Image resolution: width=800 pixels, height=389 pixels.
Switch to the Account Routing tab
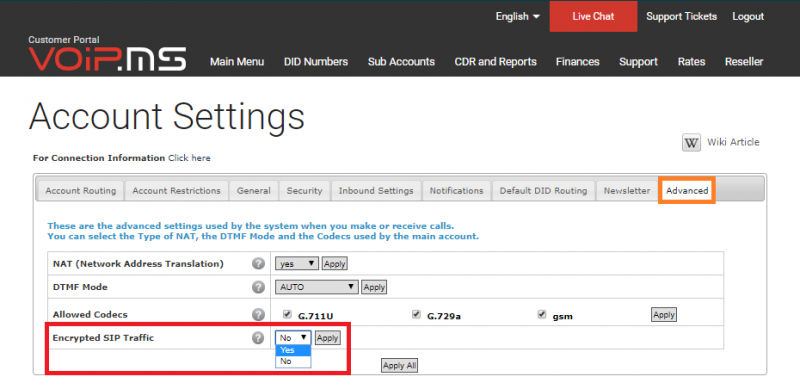(x=81, y=191)
